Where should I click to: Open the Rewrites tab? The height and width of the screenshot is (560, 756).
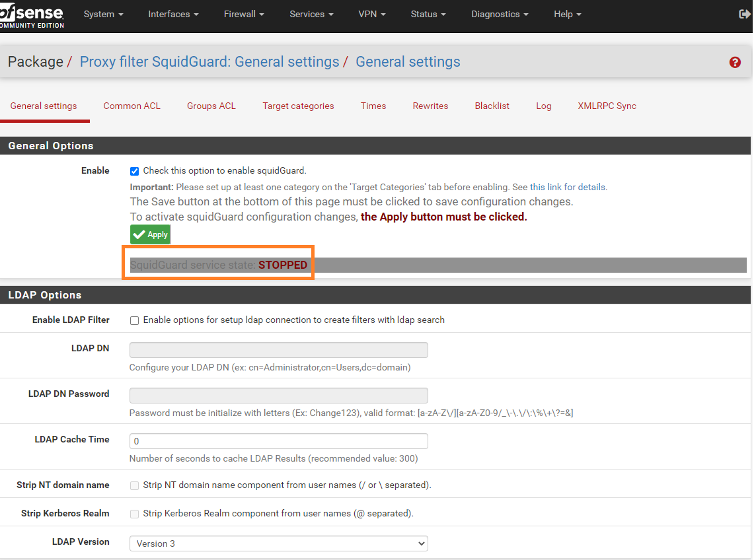tap(430, 106)
